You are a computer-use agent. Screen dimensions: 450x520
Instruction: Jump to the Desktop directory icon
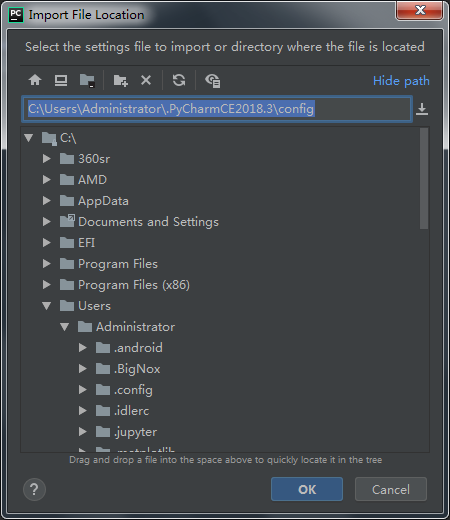point(61,80)
